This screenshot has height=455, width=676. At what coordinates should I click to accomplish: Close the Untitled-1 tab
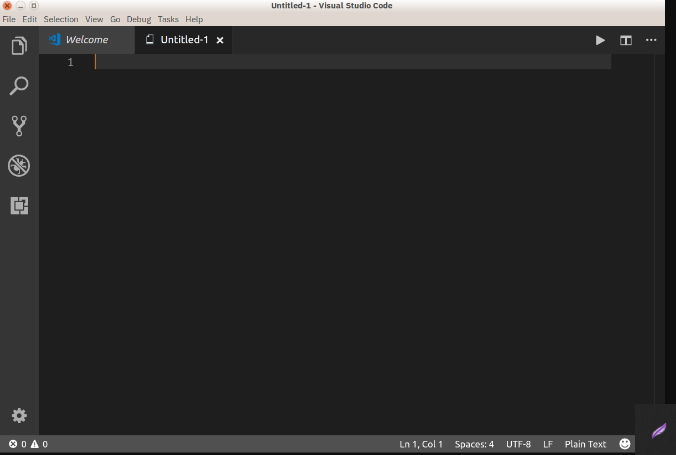(220, 40)
